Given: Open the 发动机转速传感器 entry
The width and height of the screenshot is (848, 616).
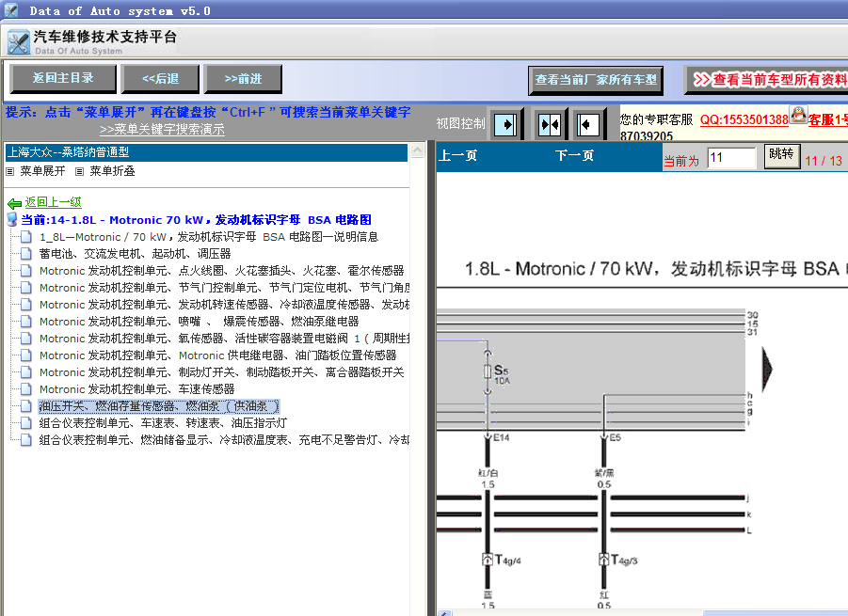Looking at the screenshot, I should [x=224, y=304].
